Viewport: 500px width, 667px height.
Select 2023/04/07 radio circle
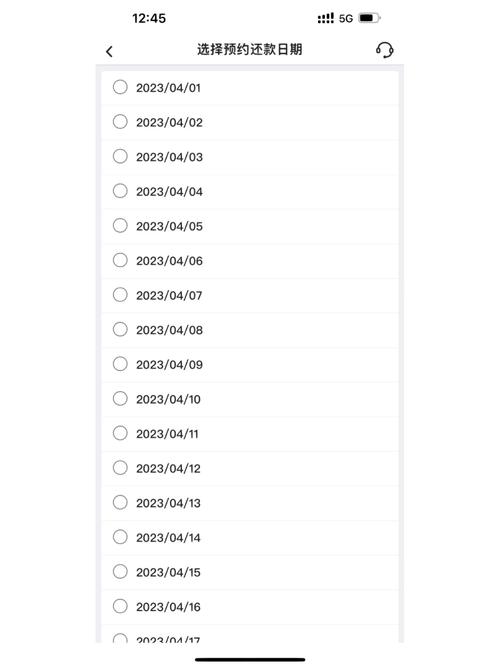point(120,295)
